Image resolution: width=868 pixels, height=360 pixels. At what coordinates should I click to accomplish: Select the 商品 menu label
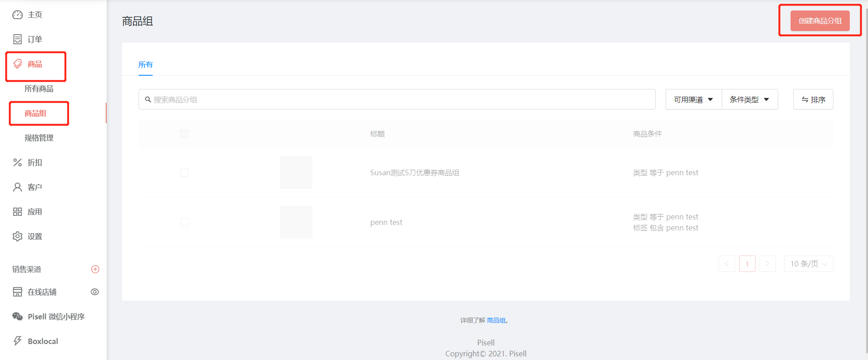[x=35, y=64]
